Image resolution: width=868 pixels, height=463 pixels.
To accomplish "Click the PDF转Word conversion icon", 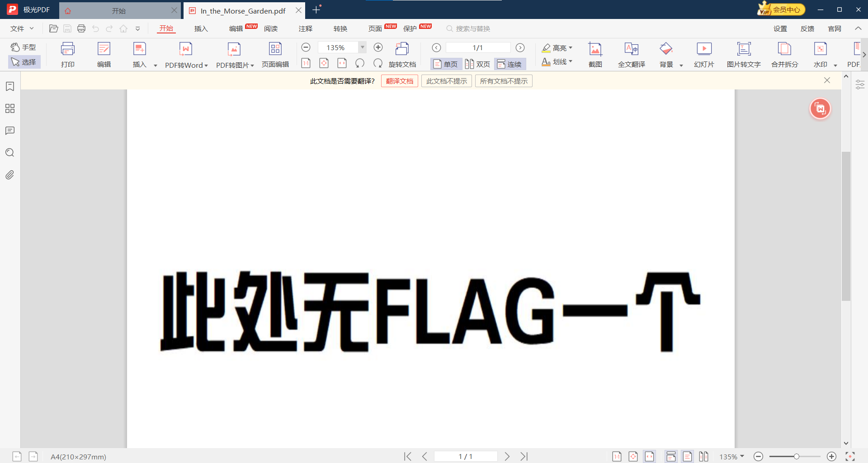I will click(186, 49).
